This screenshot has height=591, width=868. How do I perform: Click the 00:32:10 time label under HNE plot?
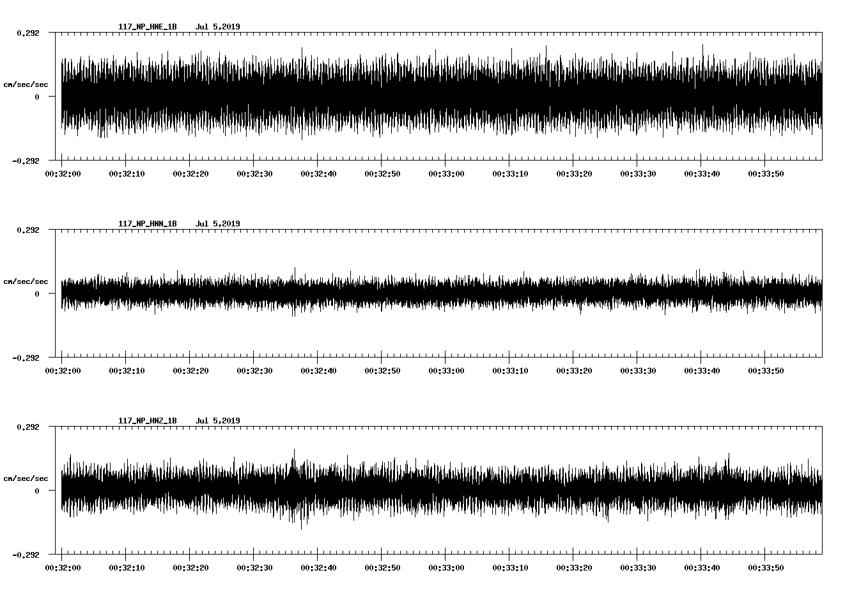(127, 173)
